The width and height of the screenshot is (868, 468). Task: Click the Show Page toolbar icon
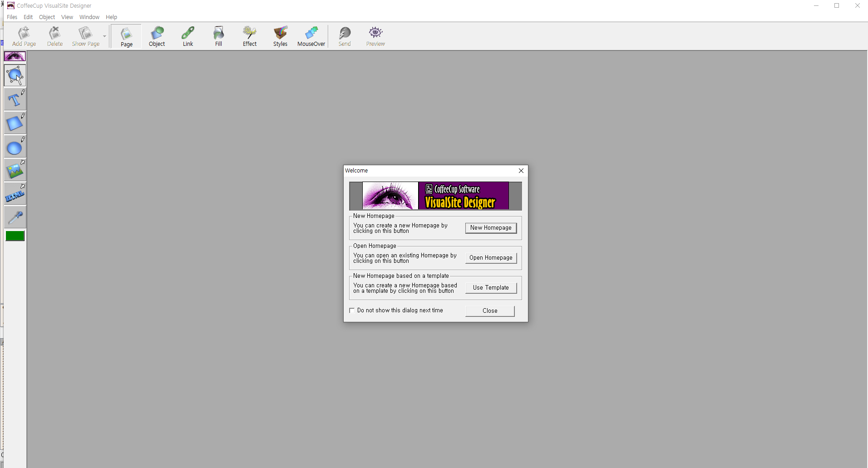pos(85,36)
